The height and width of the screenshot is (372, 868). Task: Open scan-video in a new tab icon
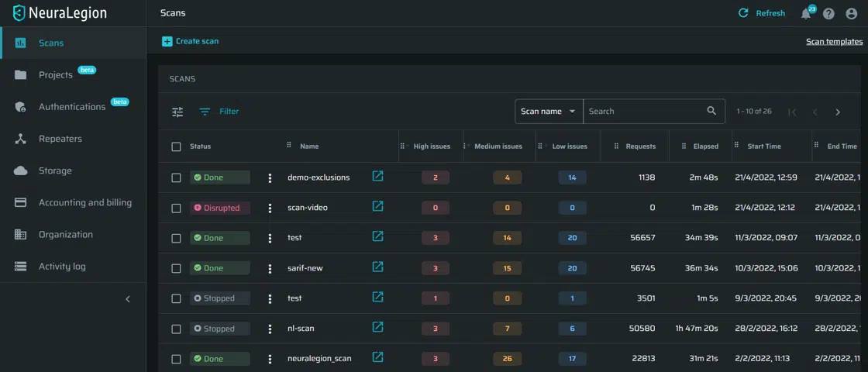377,206
